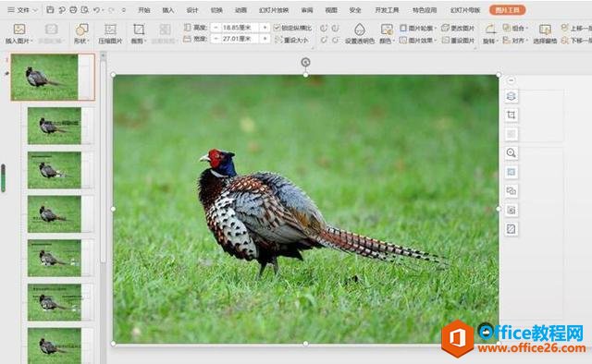Screen dimensions: 592x364
Task: Switch to the 插入 (insert) ribbon tab
Action: click(168, 10)
